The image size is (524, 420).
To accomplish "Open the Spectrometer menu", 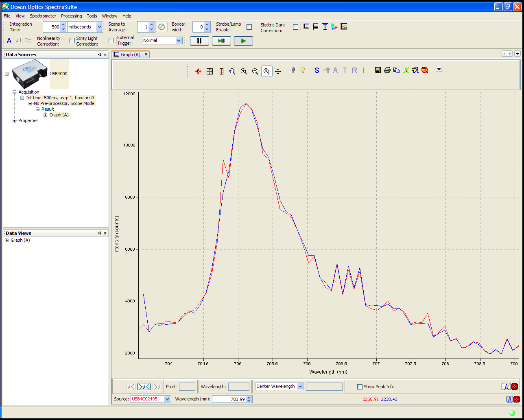I will 43,16.
